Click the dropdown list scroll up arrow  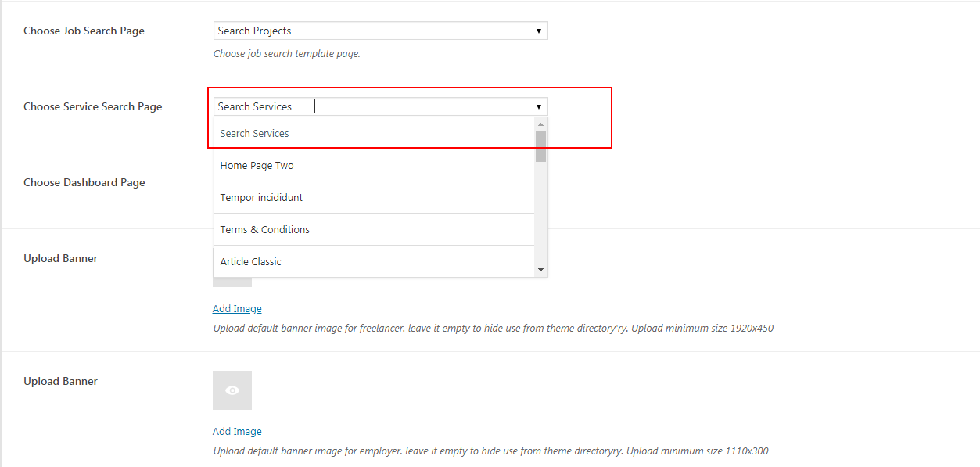pos(540,124)
